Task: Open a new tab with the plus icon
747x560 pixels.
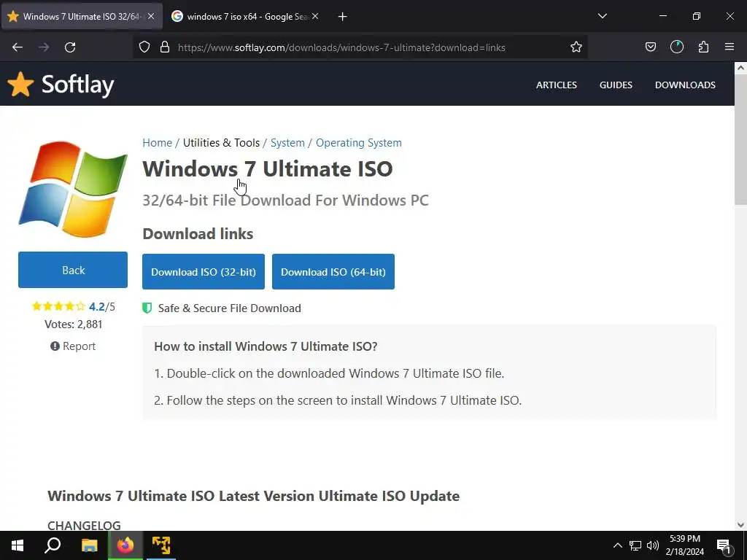Action: tap(343, 17)
